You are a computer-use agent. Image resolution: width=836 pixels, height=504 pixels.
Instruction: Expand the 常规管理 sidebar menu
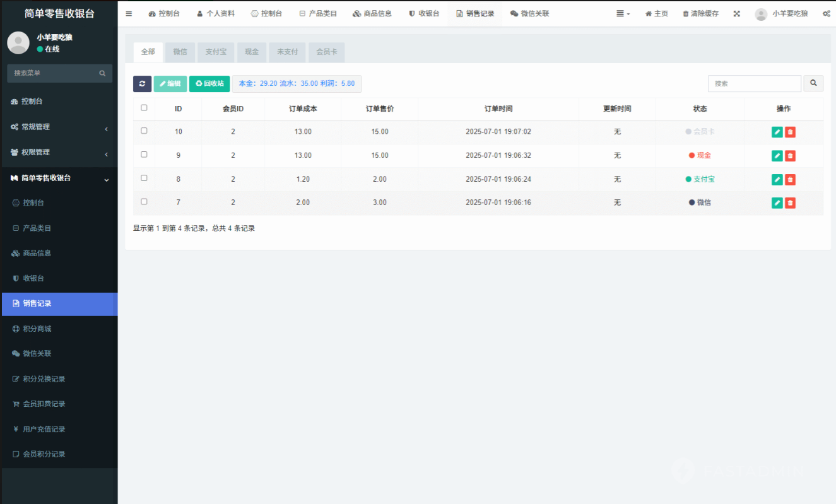click(x=59, y=127)
